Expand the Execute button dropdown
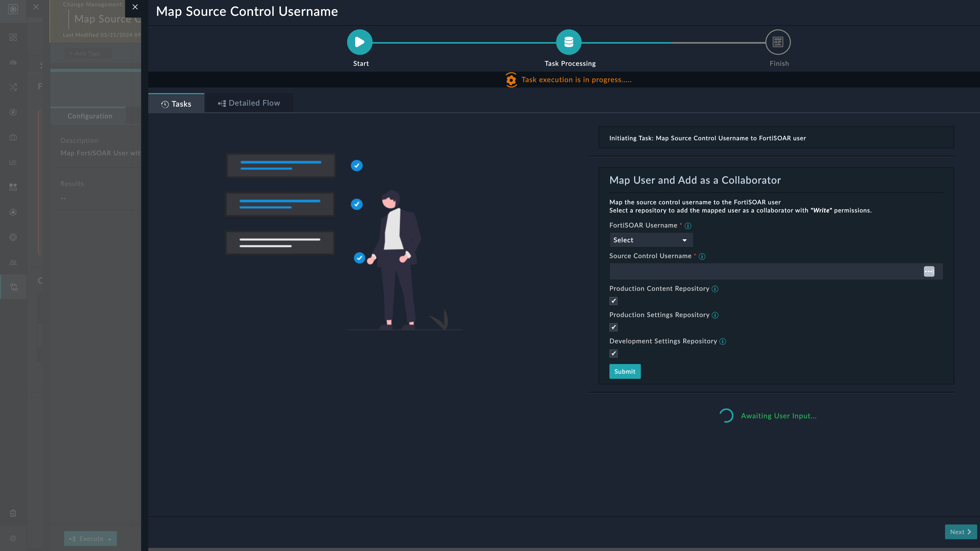The width and height of the screenshot is (980, 551). (x=110, y=539)
